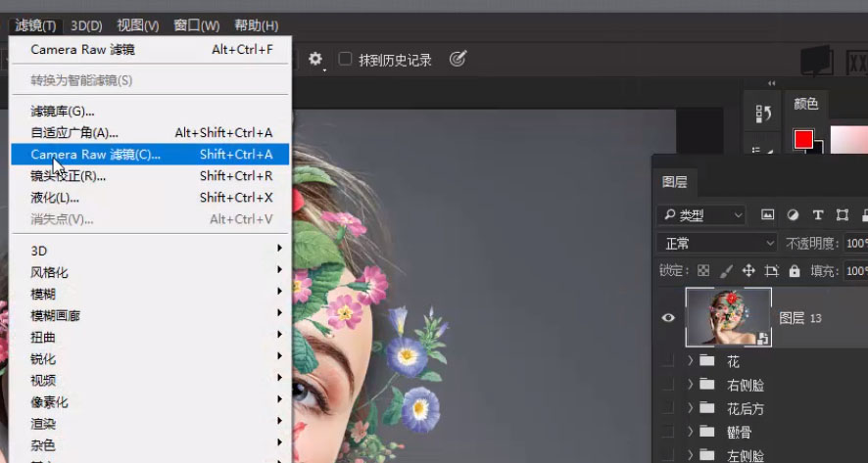Pick a color in the color gradient field
868x463 pixels.
pyautogui.click(x=848, y=139)
